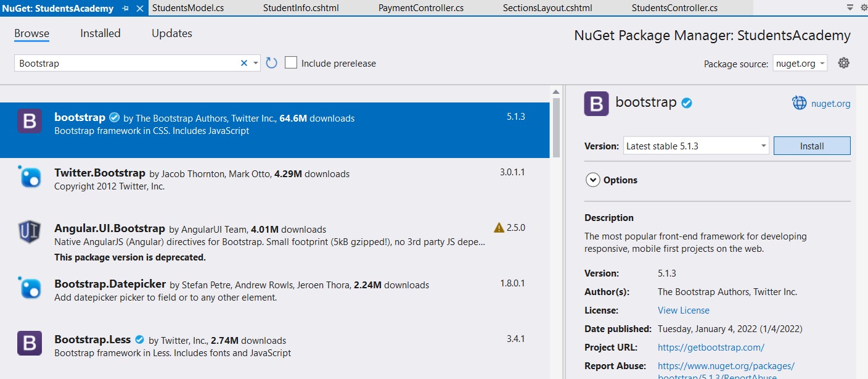
Task: Click Bootstrap.Datepicker version 1.8.0.1
Action: click(x=512, y=283)
